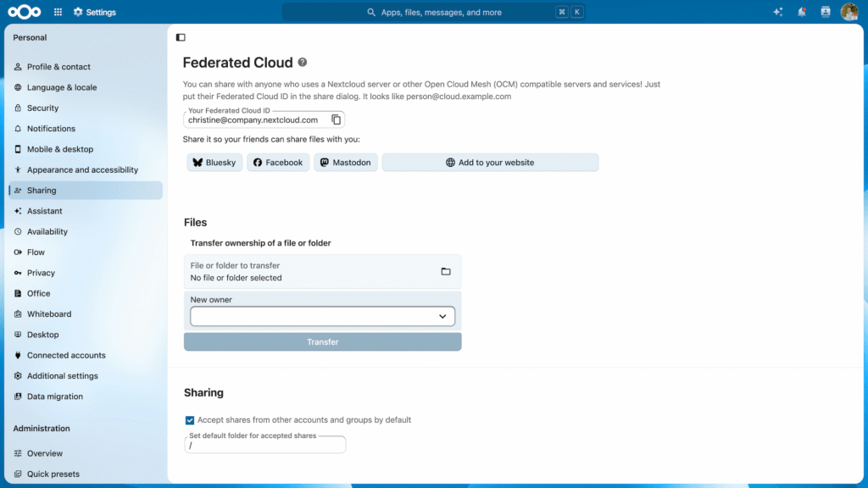Screen dimensions: 868x488
Task: Click the Personal section heading
Action: coord(30,37)
